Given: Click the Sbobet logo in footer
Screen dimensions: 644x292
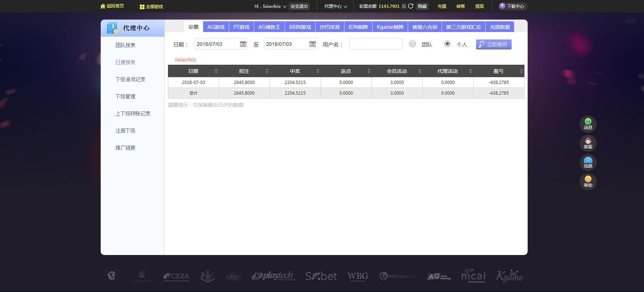Looking at the screenshot, I should pos(321,276).
